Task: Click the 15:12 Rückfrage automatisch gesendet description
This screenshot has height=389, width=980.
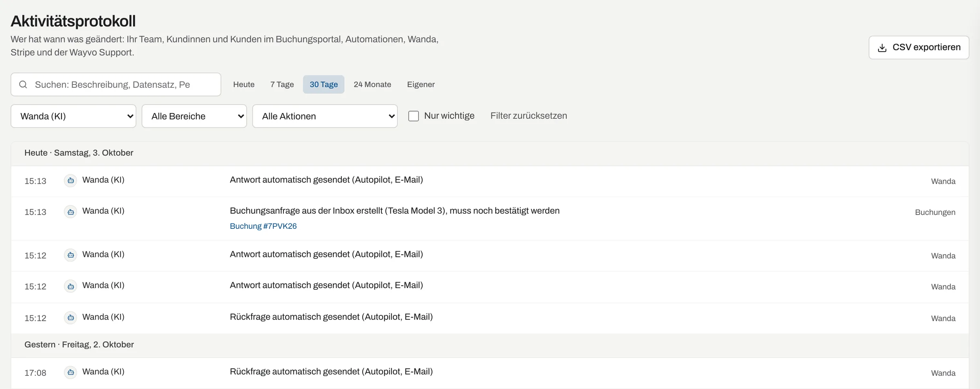Action: coord(331,317)
